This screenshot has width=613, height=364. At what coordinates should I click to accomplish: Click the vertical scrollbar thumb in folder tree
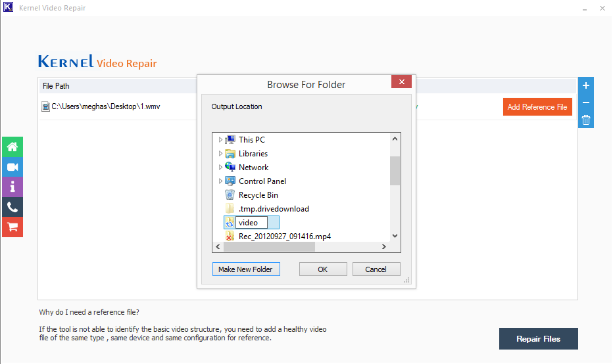[395, 171]
